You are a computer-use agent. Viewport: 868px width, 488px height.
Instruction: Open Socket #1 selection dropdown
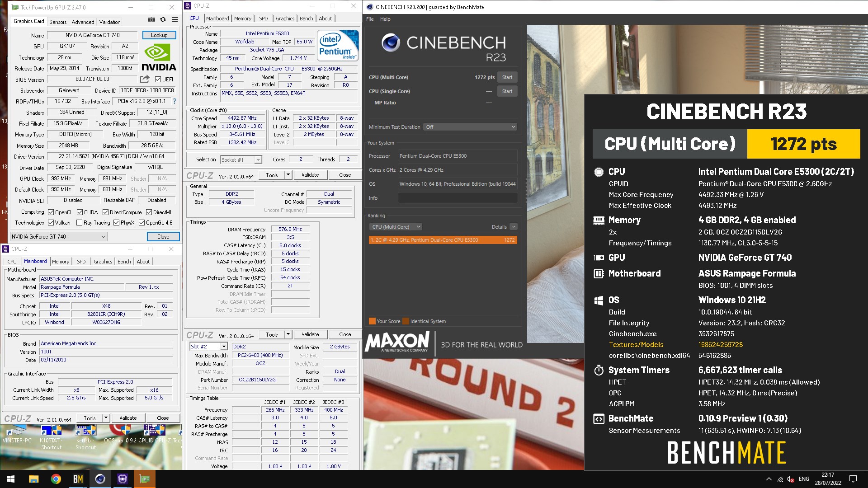point(241,160)
